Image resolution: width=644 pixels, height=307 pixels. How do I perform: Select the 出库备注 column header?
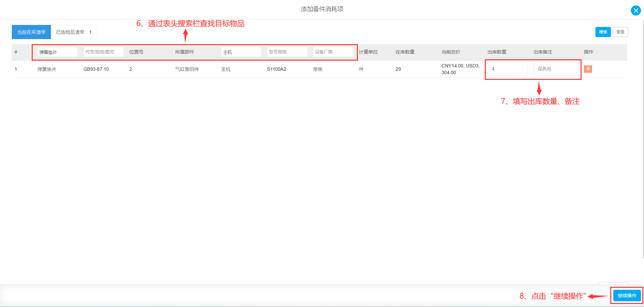pos(543,52)
